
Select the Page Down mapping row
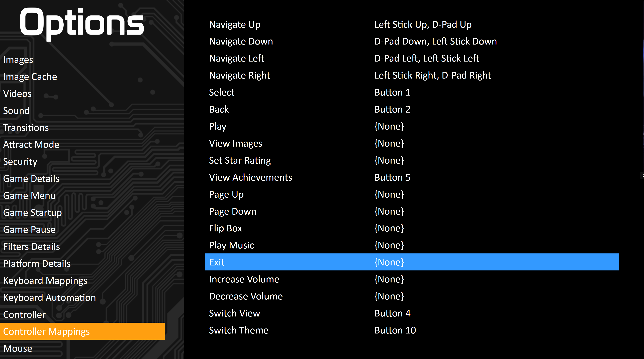[412, 211]
